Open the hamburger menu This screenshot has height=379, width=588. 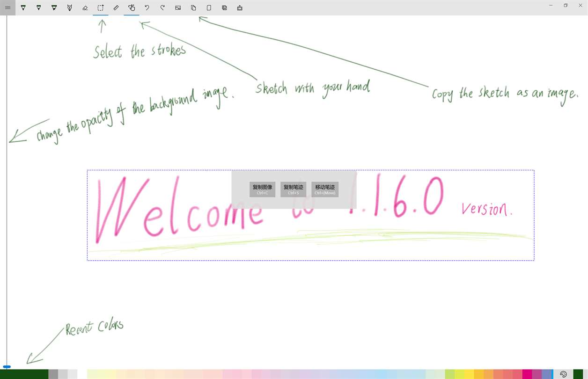point(7,7)
